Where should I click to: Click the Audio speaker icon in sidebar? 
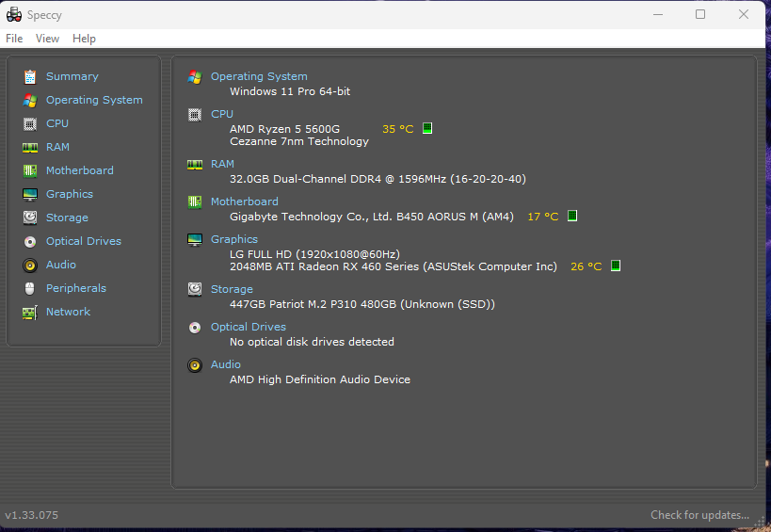30,265
